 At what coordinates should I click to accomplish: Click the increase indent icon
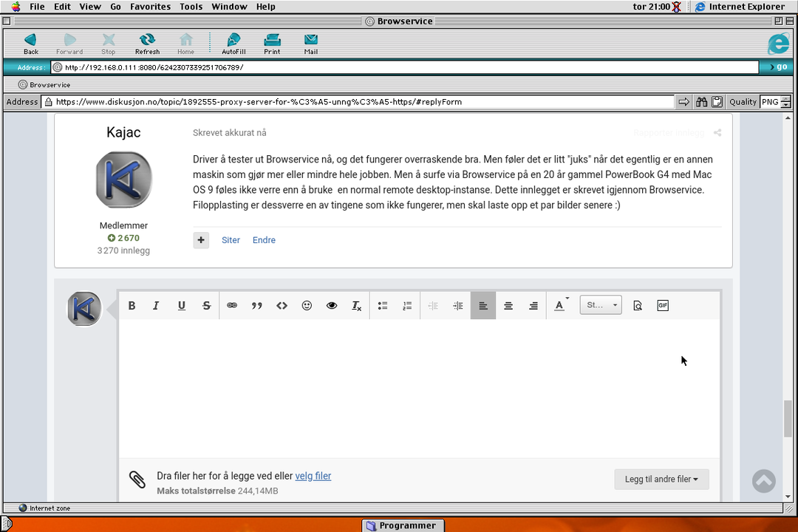click(458, 305)
